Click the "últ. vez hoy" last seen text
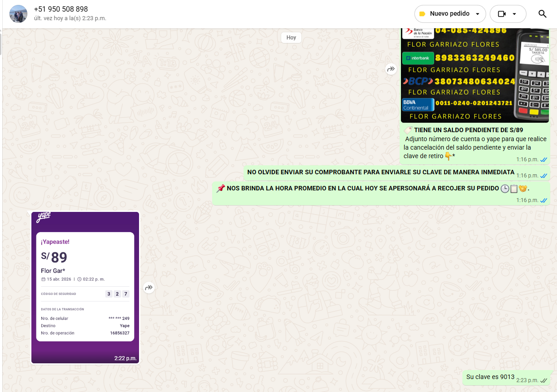 70,19
